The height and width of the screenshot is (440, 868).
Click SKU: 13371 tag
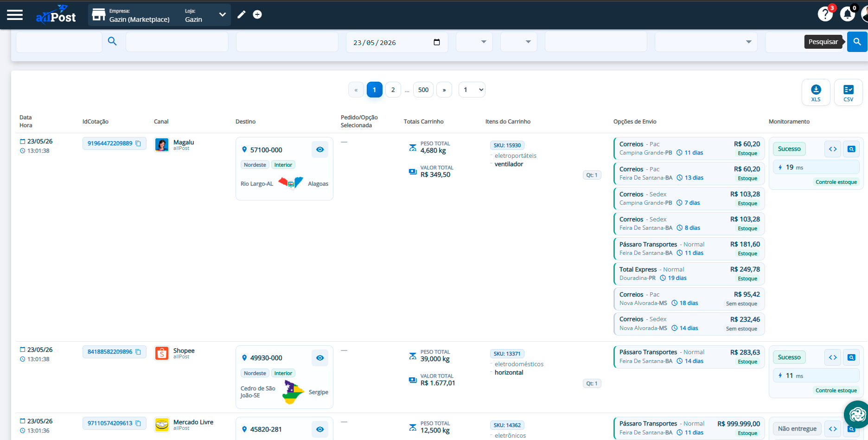[x=507, y=354]
